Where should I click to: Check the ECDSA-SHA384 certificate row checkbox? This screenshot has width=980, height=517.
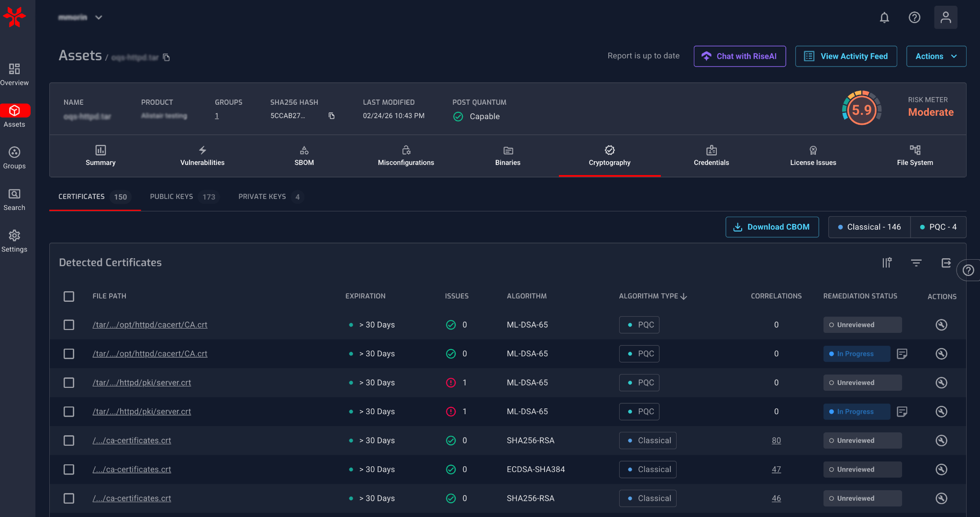click(69, 470)
